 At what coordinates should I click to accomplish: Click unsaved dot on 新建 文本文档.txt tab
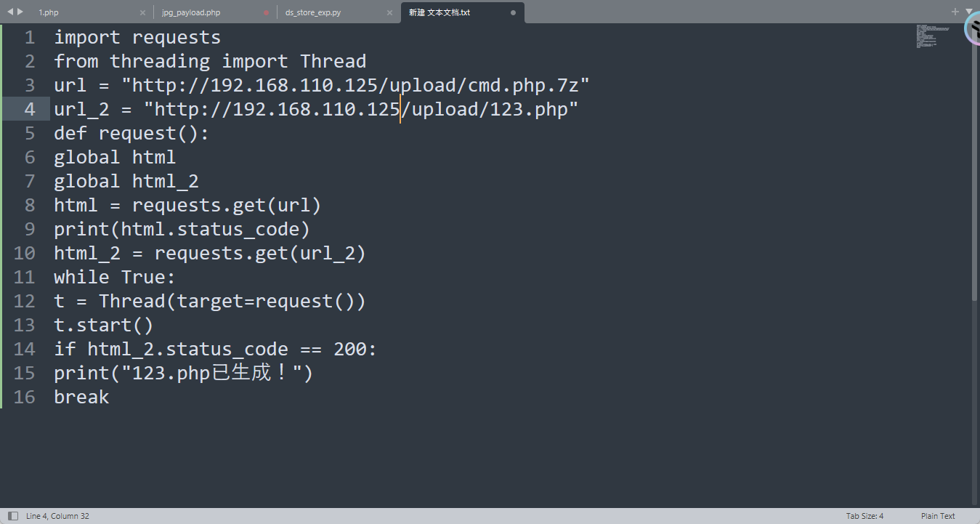click(513, 13)
